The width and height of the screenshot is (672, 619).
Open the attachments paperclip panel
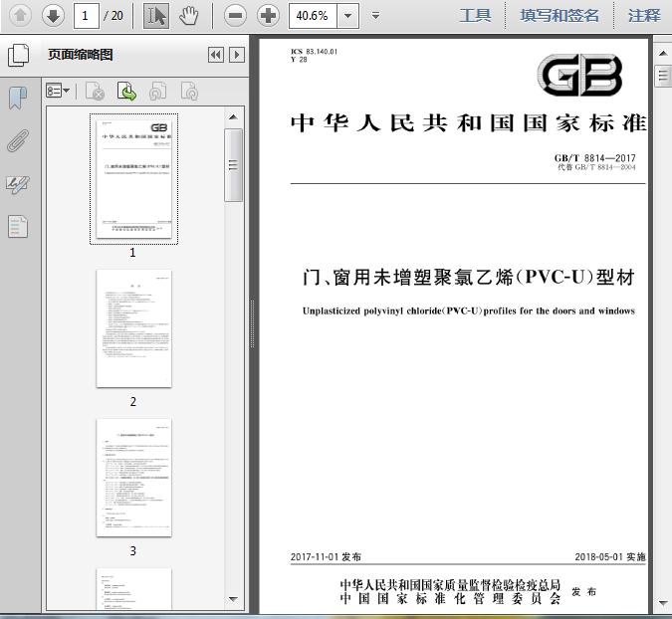tap(18, 141)
